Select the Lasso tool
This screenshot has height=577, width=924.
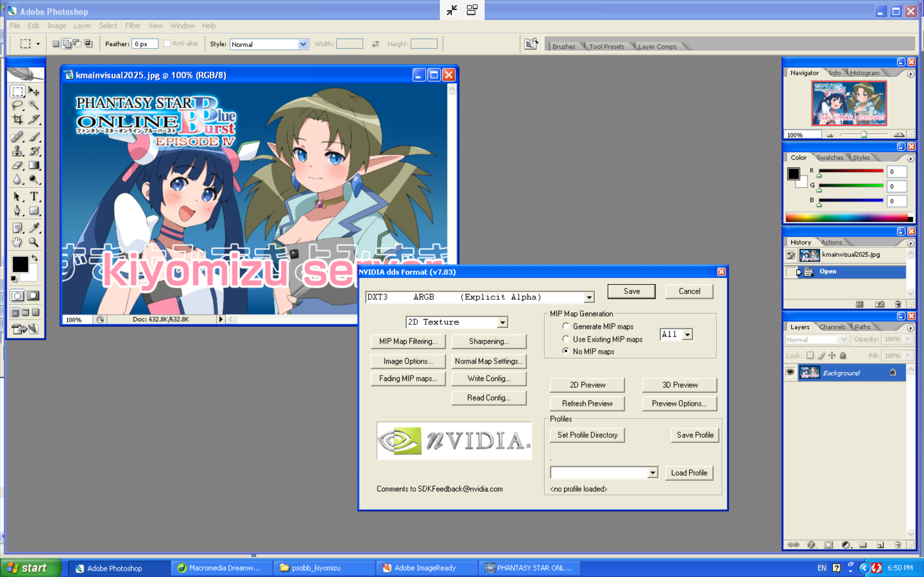coord(18,105)
